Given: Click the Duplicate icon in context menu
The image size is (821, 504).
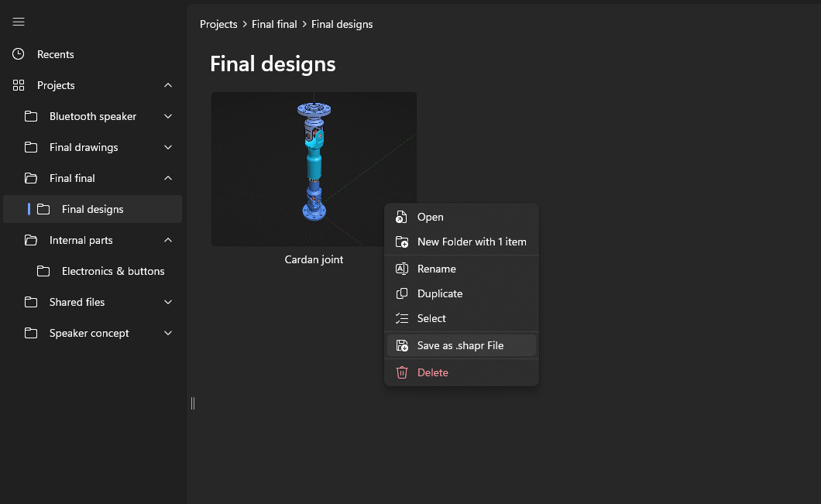Looking at the screenshot, I should [x=401, y=293].
